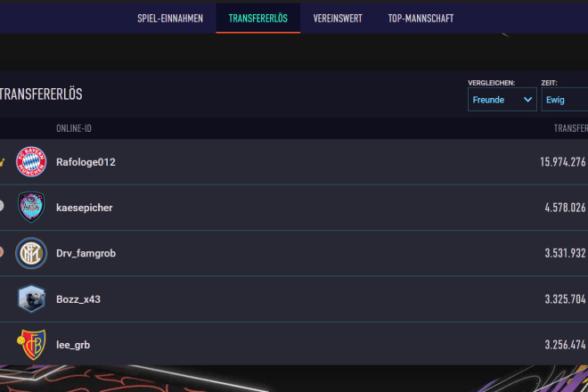Click the FC Bayern München club badge
Screen dimensions: 588x392
click(31, 162)
